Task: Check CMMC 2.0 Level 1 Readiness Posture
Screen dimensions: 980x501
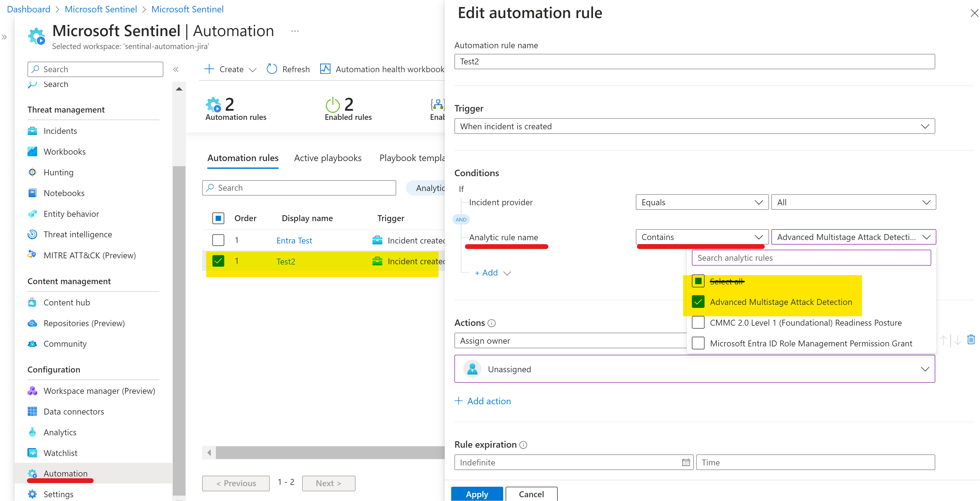Action: [698, 322]
